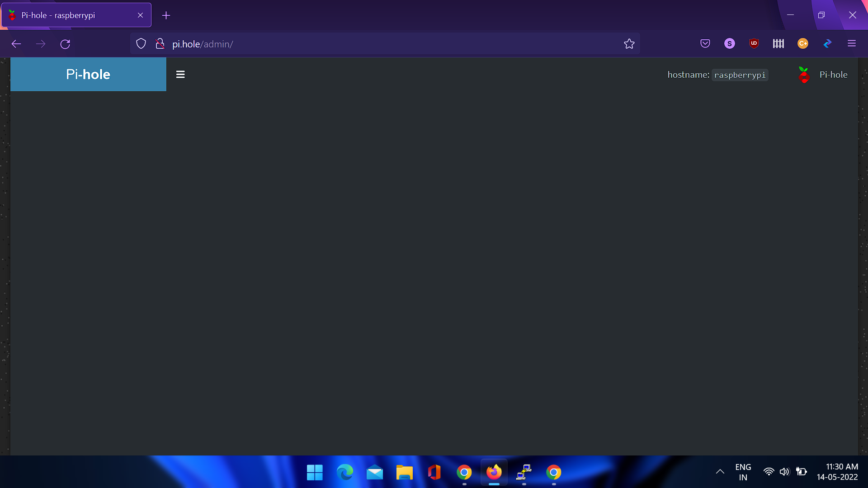Toggle the Pi-hole sidebar hamburger menu
The image size is (868, 488).
tap(180, 75)
